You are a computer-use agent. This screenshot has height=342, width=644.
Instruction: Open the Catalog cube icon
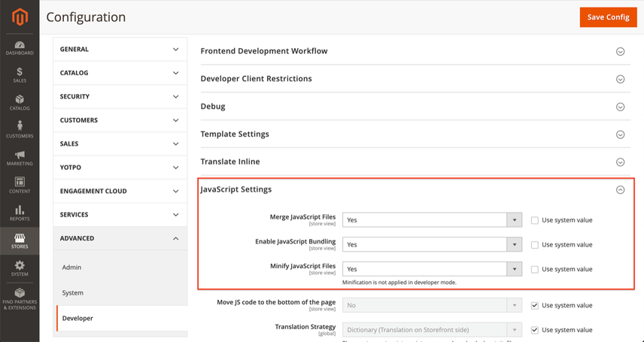click(x=20, y=103)
